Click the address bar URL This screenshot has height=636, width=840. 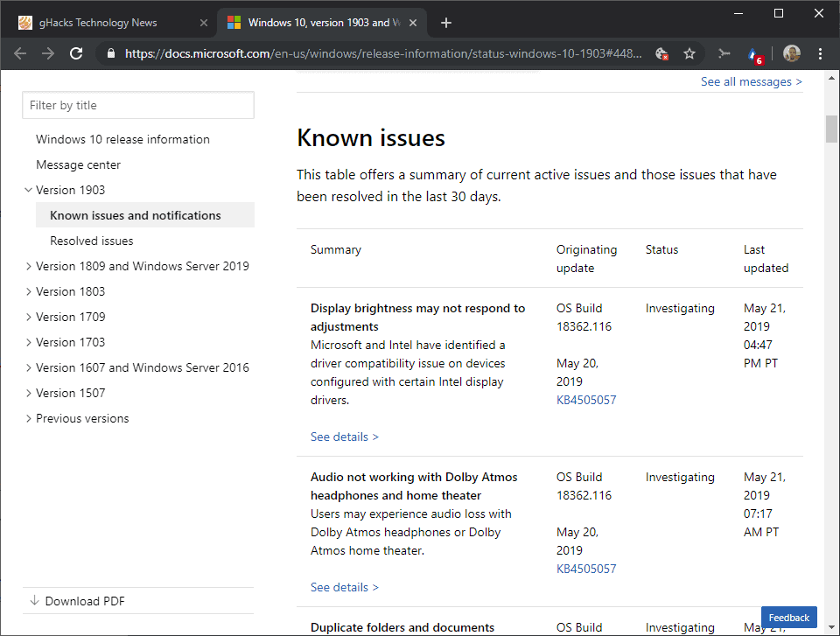tap(383, 53)
